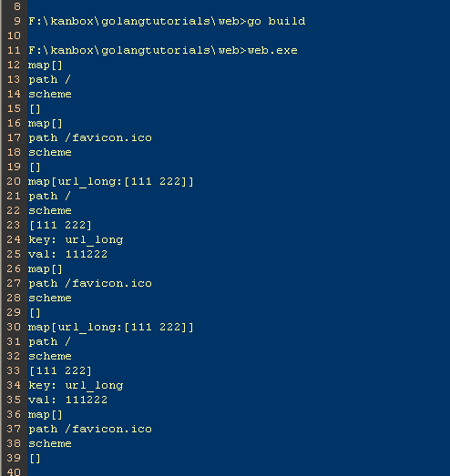Click 'map[]' on line 12

click(46, 65)
